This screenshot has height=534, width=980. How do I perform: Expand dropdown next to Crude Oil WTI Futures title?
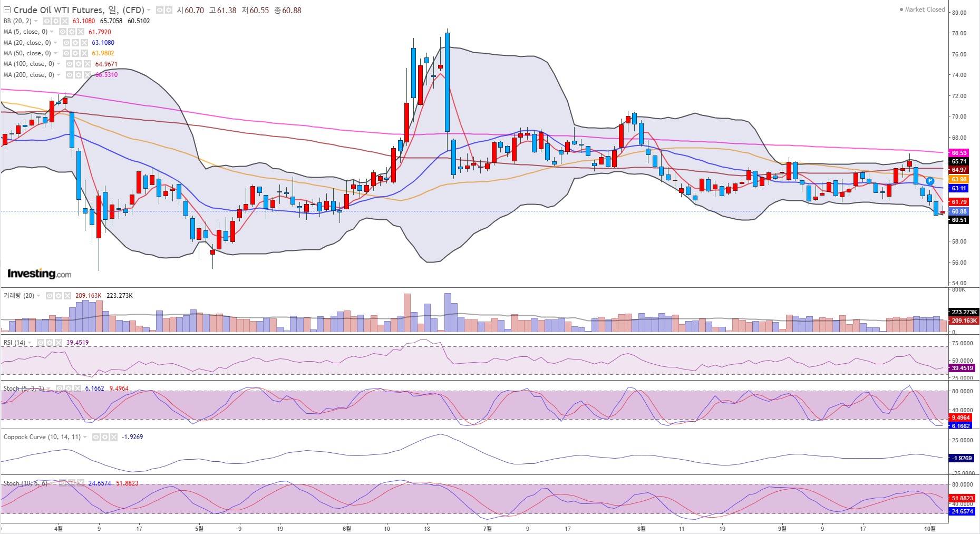[x=149, y=10]
